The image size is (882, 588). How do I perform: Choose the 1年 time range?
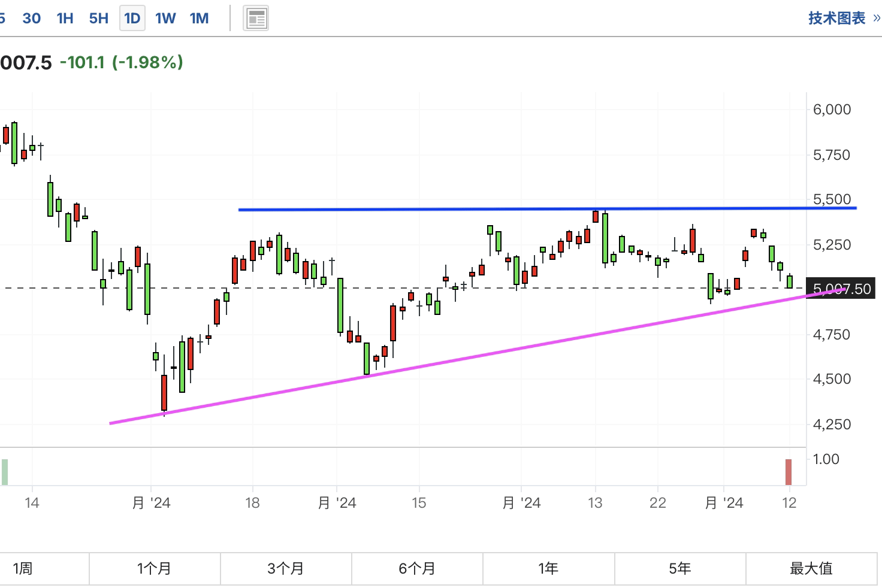548,568
